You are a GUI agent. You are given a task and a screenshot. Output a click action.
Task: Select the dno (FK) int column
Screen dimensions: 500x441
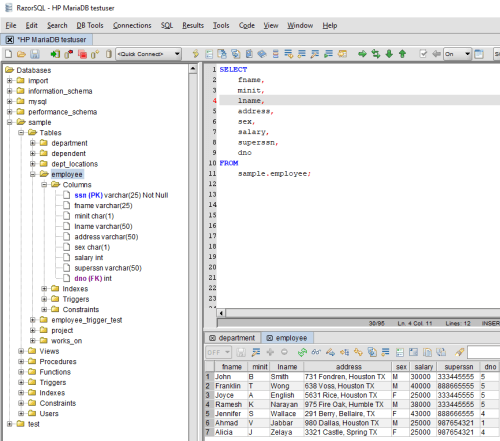[93, 278]
